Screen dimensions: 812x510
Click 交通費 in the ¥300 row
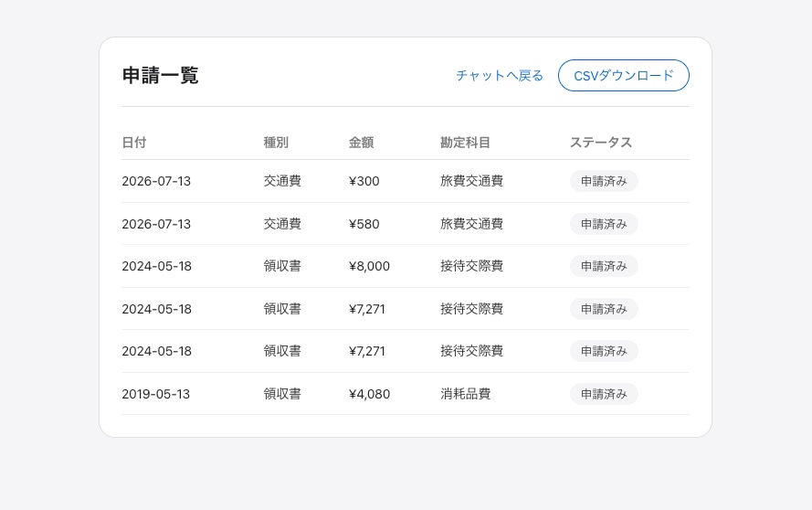point(282,181)
